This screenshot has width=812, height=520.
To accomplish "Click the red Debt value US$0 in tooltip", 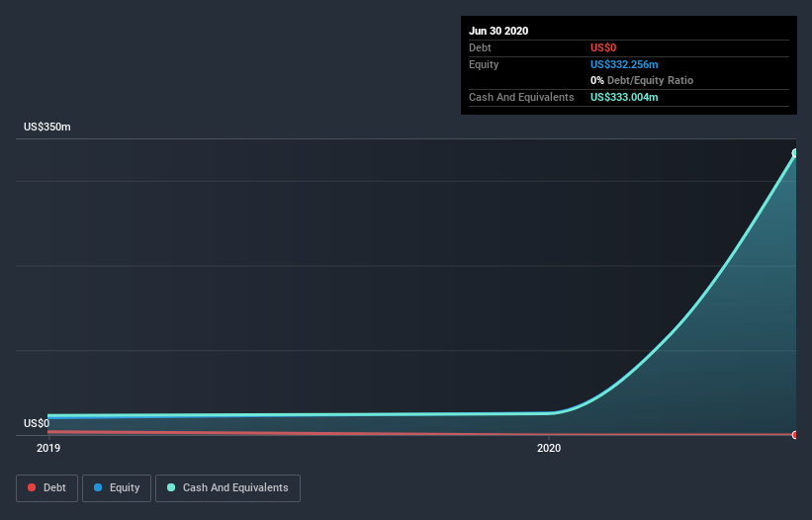I will pos(603,47).
